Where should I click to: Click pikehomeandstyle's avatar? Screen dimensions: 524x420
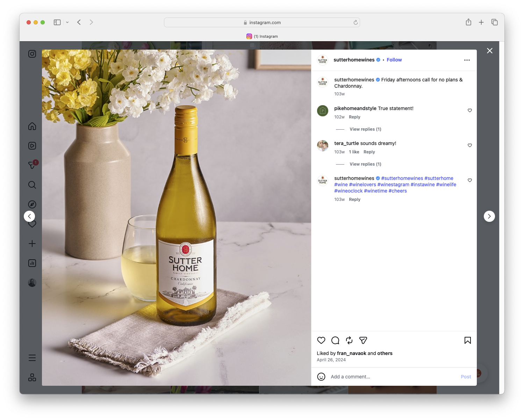click(323, 111)
